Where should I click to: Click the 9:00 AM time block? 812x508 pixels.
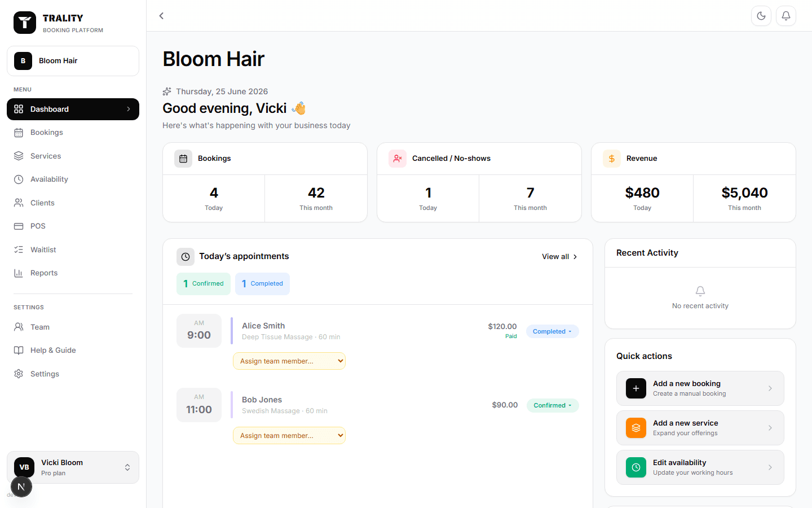(x=199, y=331)
